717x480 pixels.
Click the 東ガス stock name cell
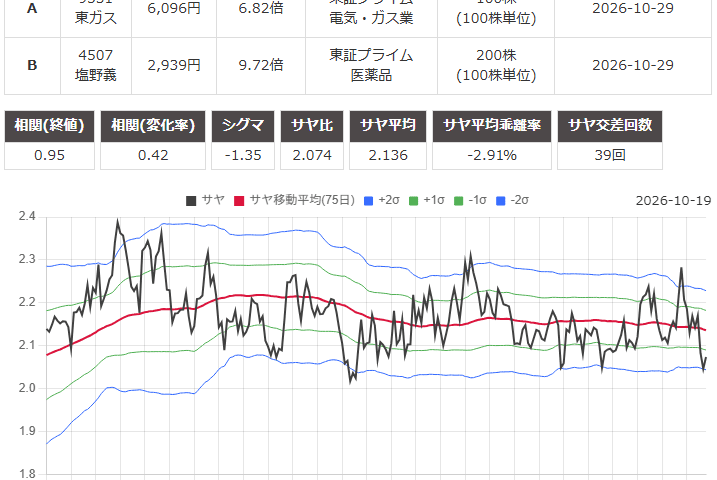point(96,18)
